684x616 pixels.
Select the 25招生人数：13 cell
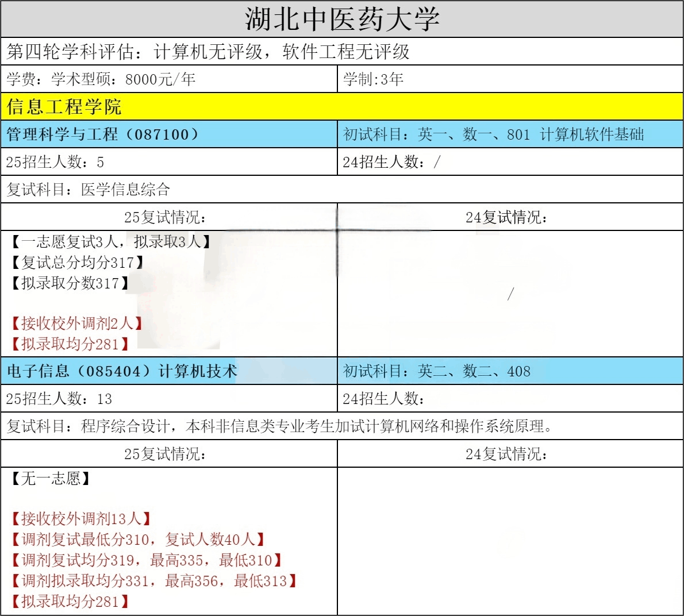(59, 399)
